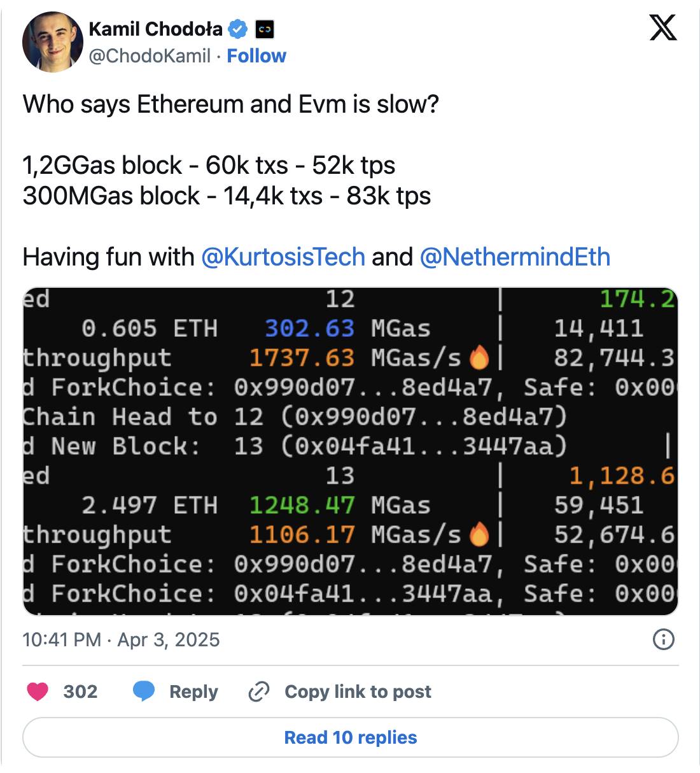Viewport: 700px width, 773px height.
Task: Open Kamil Chodoła's profile picture
Action: pyautogui.click(x=53, y=42)
